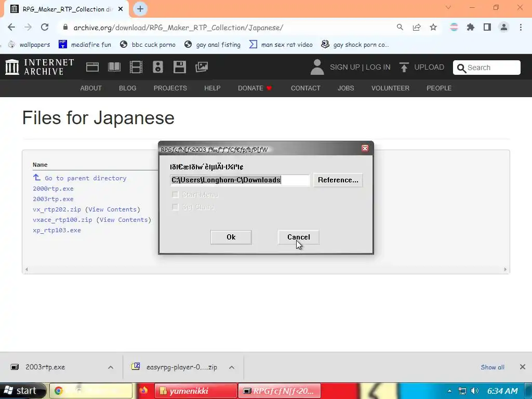Open the Audio speaker icon
Viewport: 532px width, 399px height.
158,67
